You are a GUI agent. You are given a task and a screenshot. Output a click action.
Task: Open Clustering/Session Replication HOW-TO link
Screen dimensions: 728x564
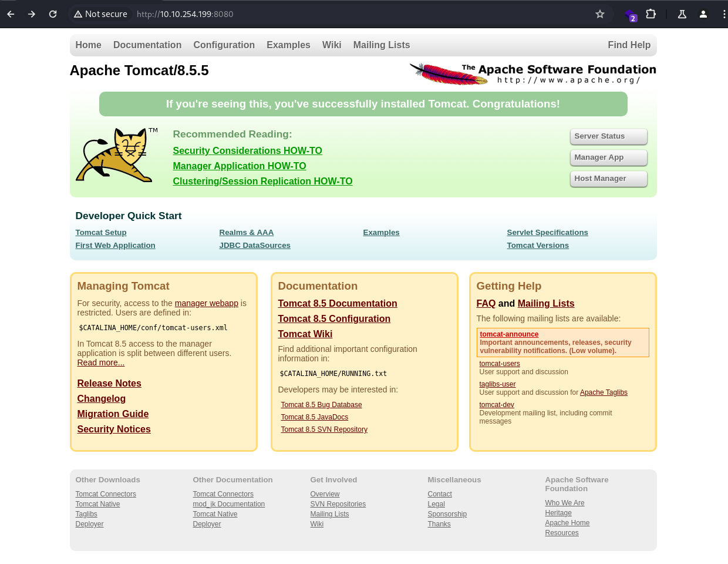tap(262, 182)
